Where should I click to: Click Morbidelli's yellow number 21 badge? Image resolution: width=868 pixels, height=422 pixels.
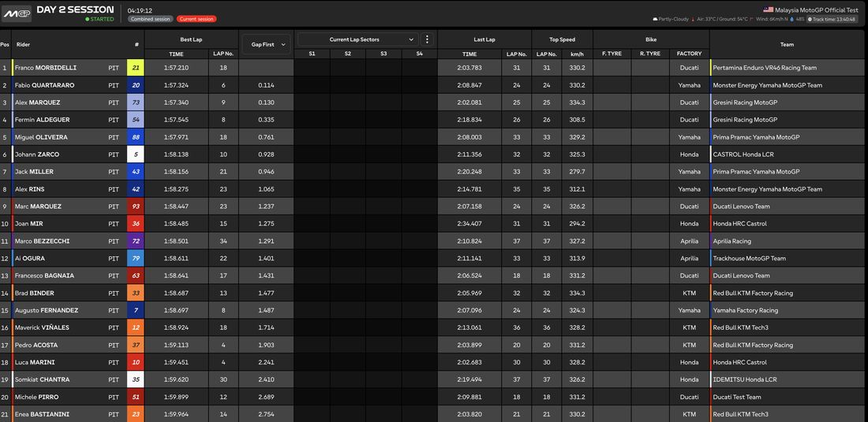tap(136, 68)
